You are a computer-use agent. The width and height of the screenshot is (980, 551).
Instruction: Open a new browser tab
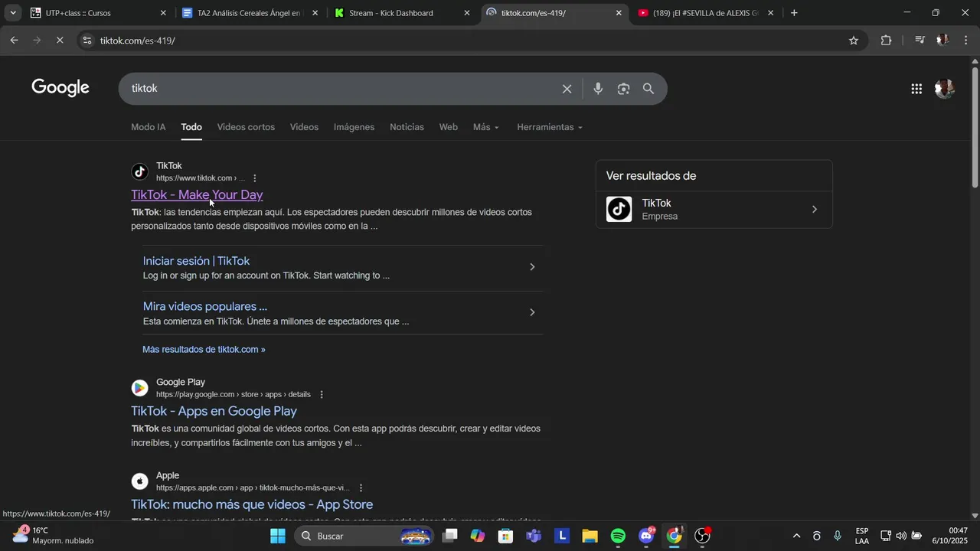pos(794,13)
